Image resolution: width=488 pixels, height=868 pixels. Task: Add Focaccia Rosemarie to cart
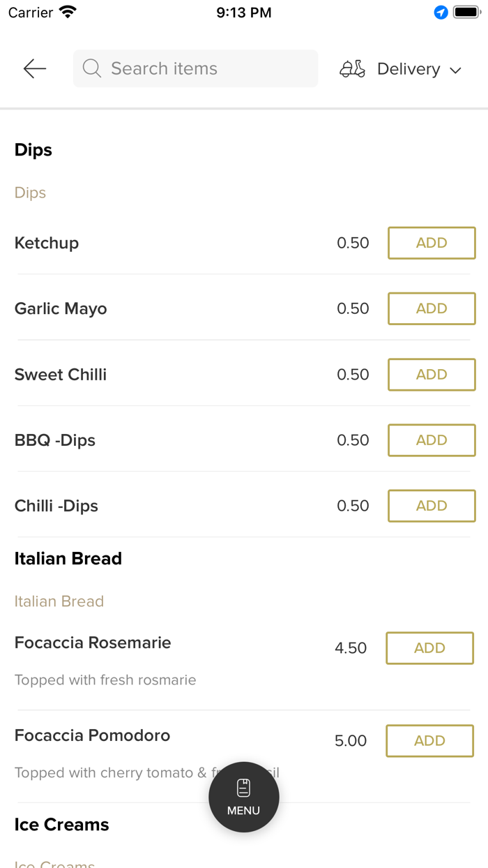click(x=429, y=648)
